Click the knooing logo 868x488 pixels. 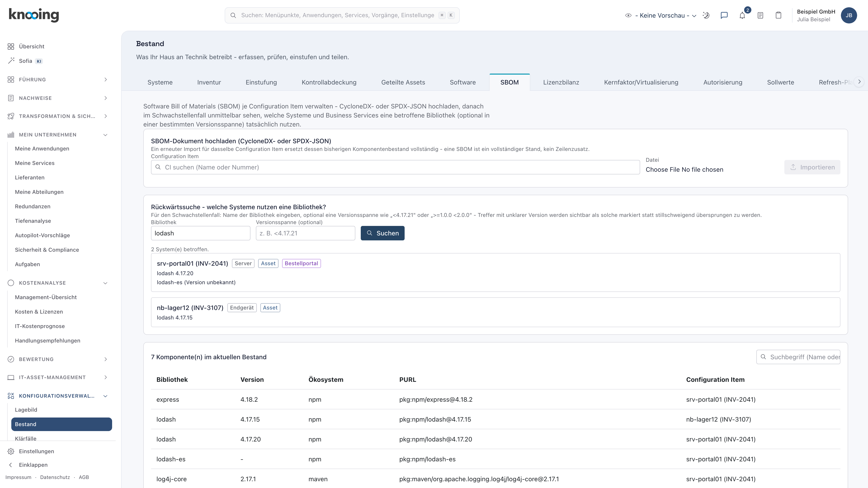[34, 15]
